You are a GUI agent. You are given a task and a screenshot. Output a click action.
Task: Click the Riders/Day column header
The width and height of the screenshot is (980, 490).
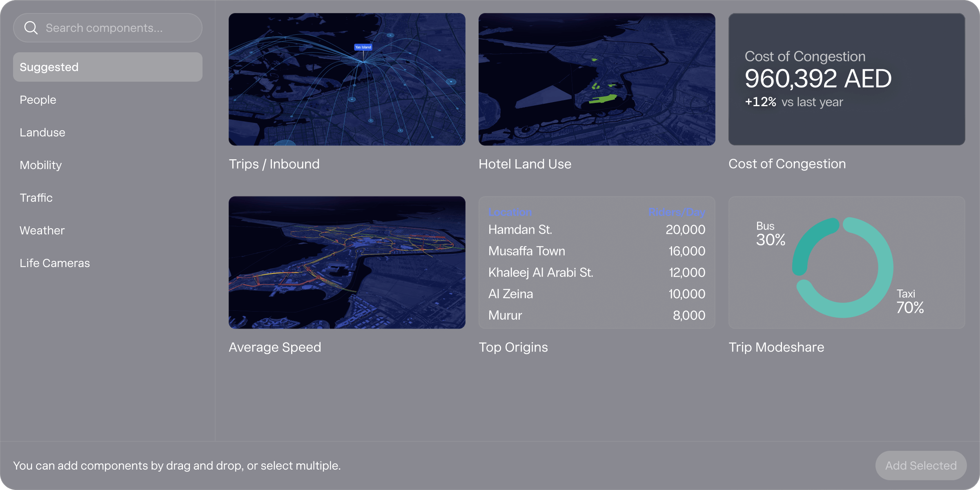677,212
